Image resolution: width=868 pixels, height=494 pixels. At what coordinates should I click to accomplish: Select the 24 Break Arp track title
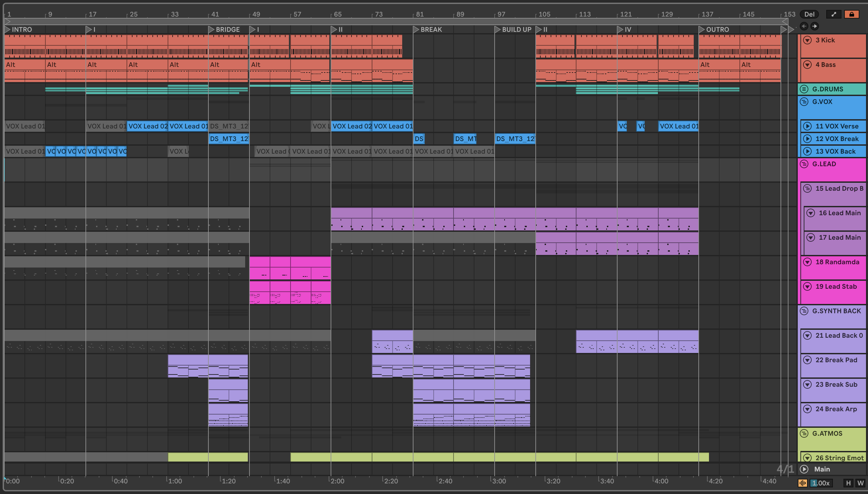(x=836, y=409)
